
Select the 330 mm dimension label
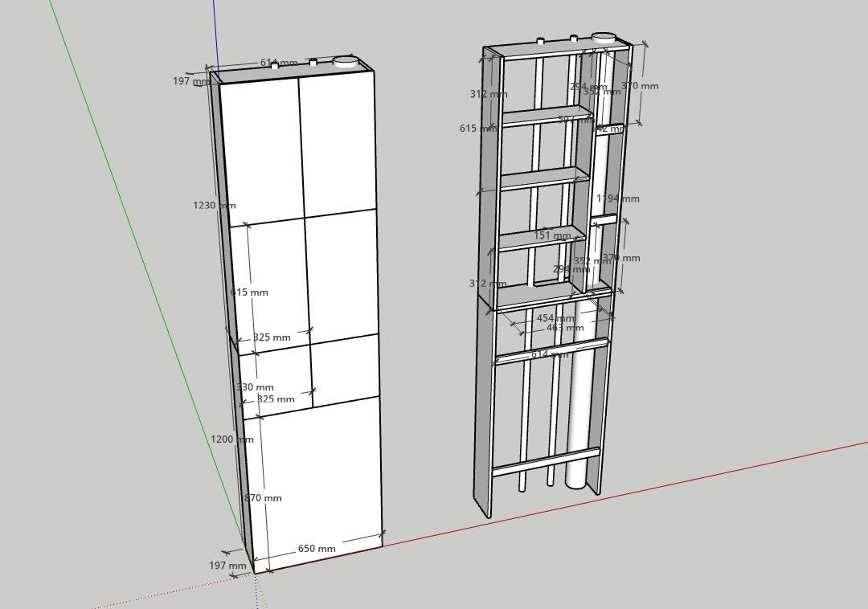click(x=256, y=387)
